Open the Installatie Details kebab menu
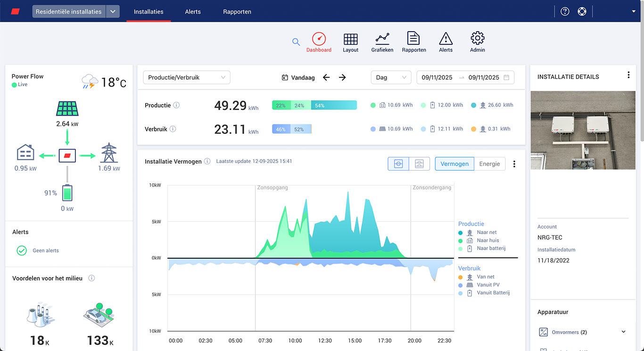Screen dimensions: 644x351 pyautogui.click(x=628, y=74)
